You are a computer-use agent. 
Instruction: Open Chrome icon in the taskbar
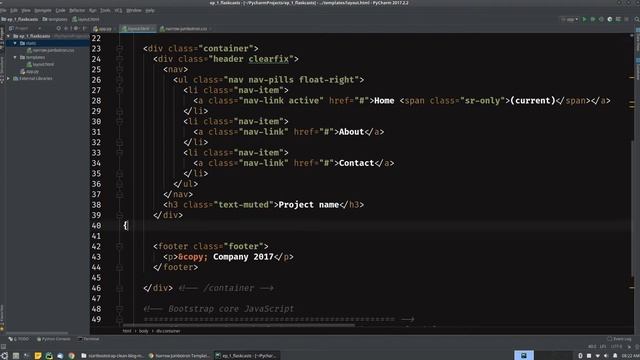[71, 356]
